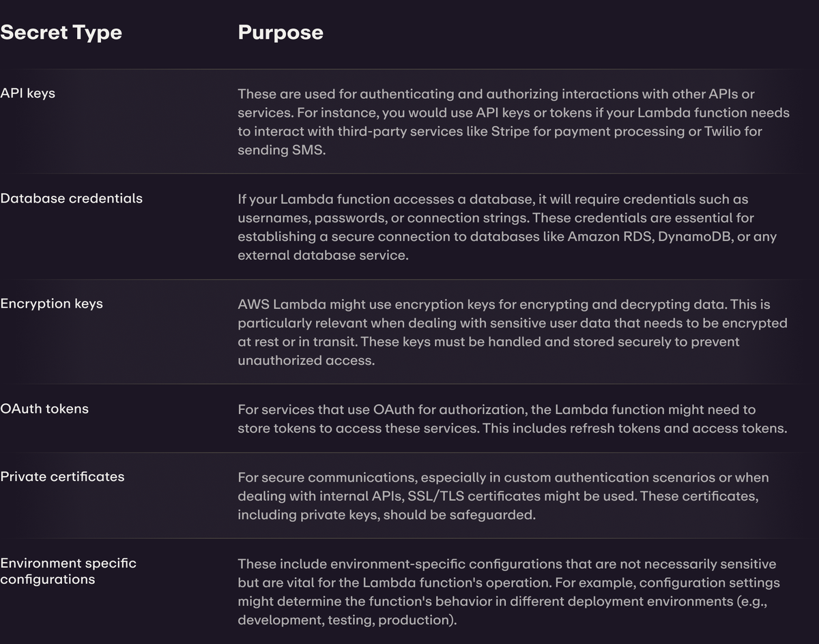819x644 pixels.
Task: Select 'Environment specific configurations' row label
Action: click(68, 571)
